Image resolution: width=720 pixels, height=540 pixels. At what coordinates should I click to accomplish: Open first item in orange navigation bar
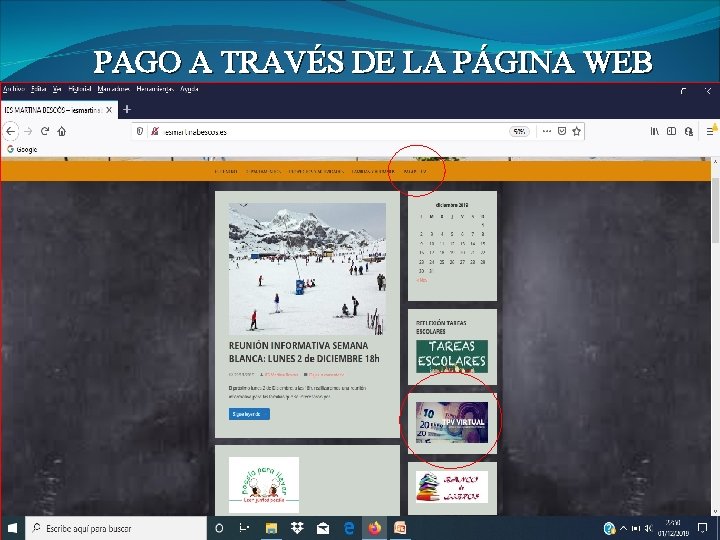[226, 171]
